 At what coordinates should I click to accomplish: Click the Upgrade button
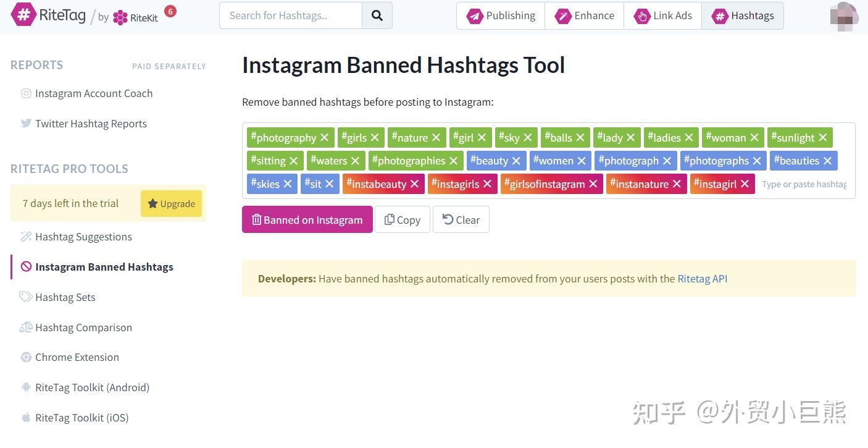coord(171,204)
